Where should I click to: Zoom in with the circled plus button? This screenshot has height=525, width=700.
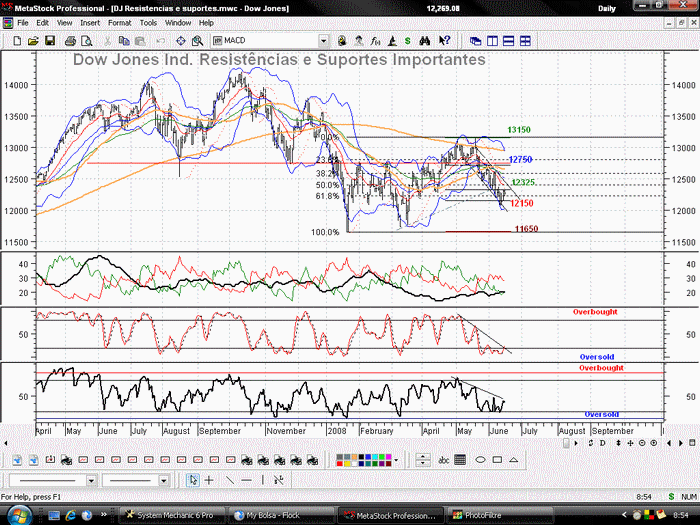(x=654, y=443)
